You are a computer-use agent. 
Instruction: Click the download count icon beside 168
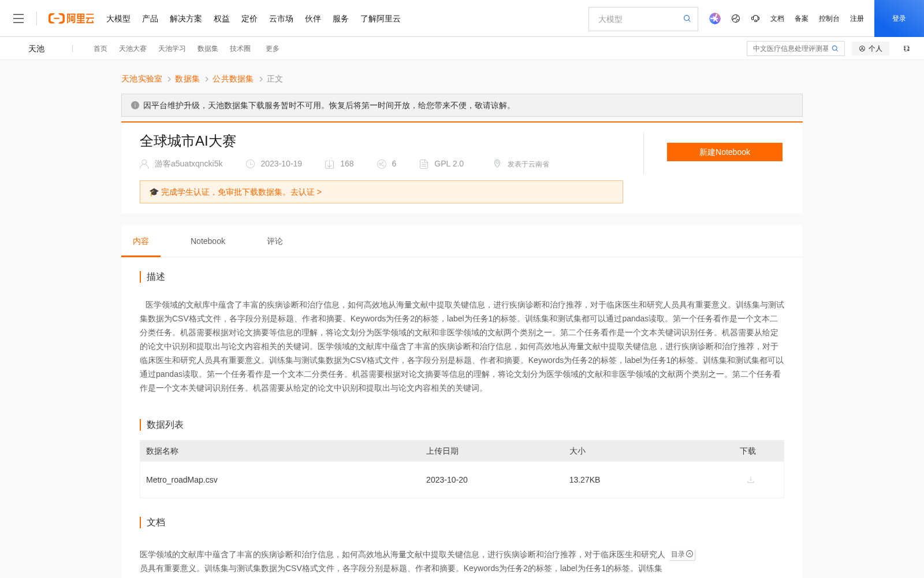[x=330, y=164]
